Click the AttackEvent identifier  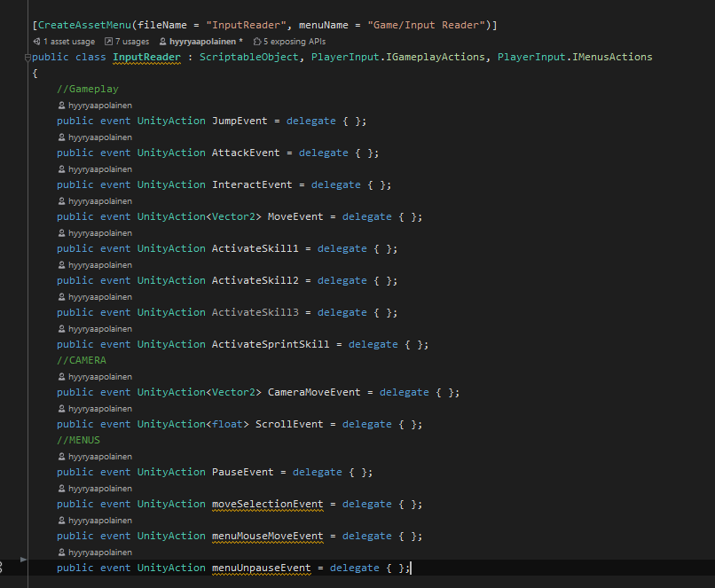(x=246, y=153)
